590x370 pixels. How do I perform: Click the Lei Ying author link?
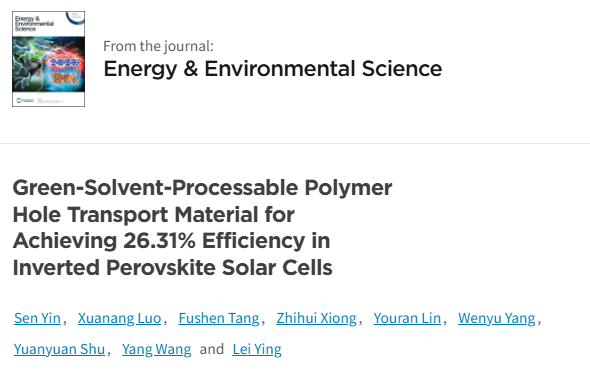[257, 349]
